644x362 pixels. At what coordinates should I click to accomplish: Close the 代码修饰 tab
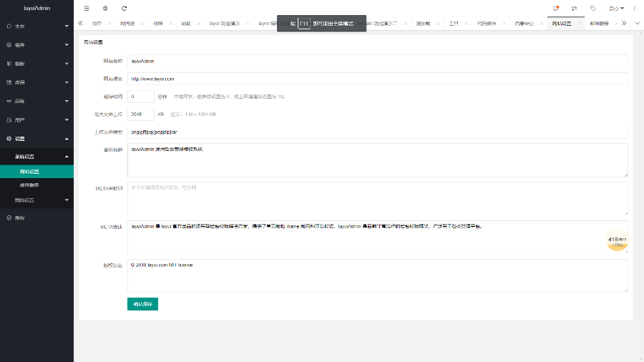(x=504, y=24)
